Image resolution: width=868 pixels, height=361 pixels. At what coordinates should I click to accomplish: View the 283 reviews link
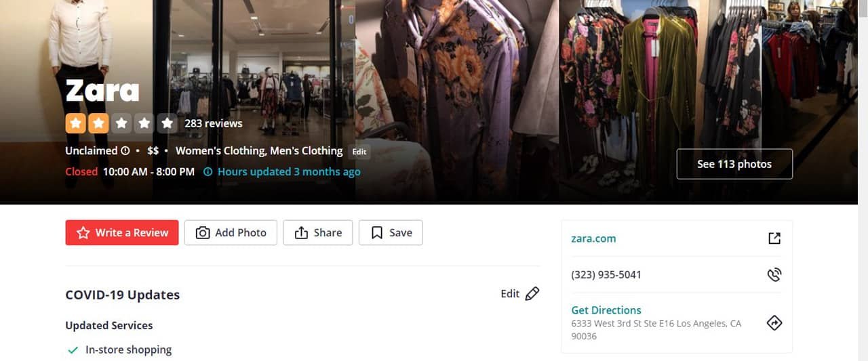(213, 123)
